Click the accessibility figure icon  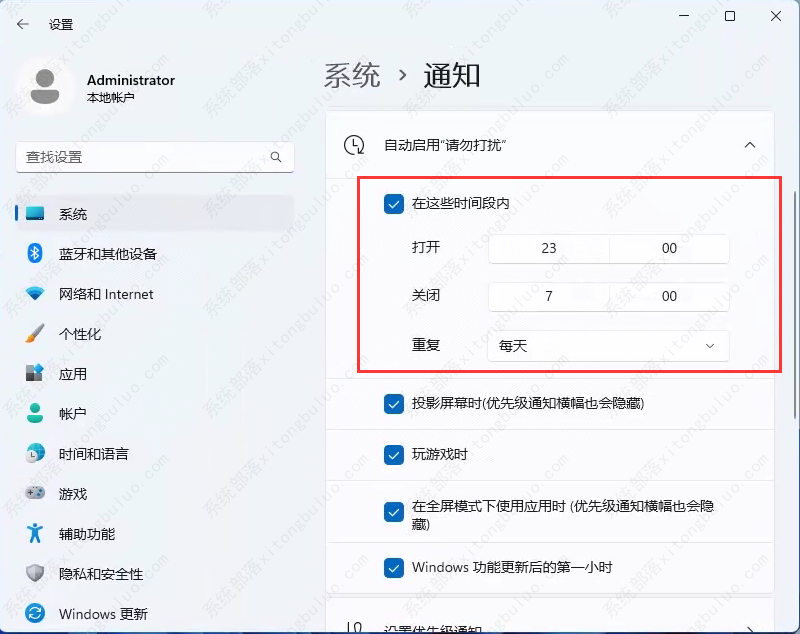pos(35,533)
